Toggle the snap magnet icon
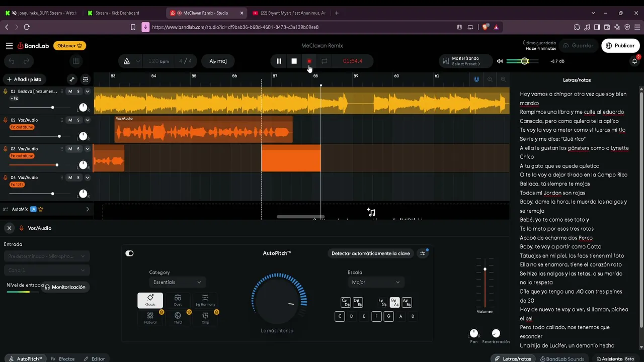The height and width of the screenshot is (362, 644). click(x=476, y=79)
